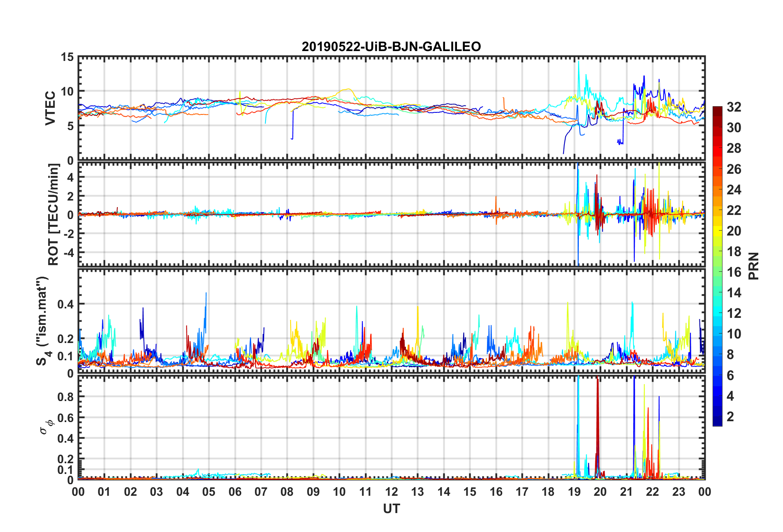Screen dimensions: 783x532
Task: Click x-axis tick label 12
Action: pyautogui.click(x=391, y=492)
